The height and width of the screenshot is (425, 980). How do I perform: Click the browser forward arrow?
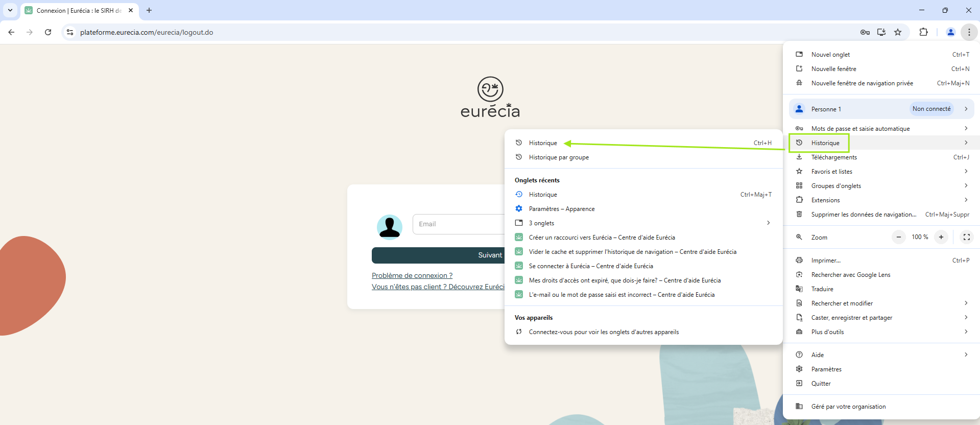[x=30, y=32]
